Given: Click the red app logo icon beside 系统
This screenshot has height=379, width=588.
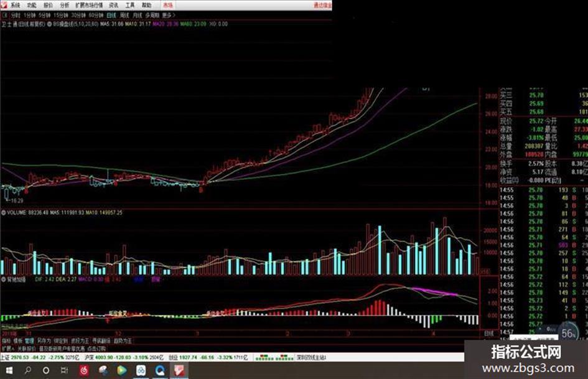Looking at the screenshot, I should (4, 5).
